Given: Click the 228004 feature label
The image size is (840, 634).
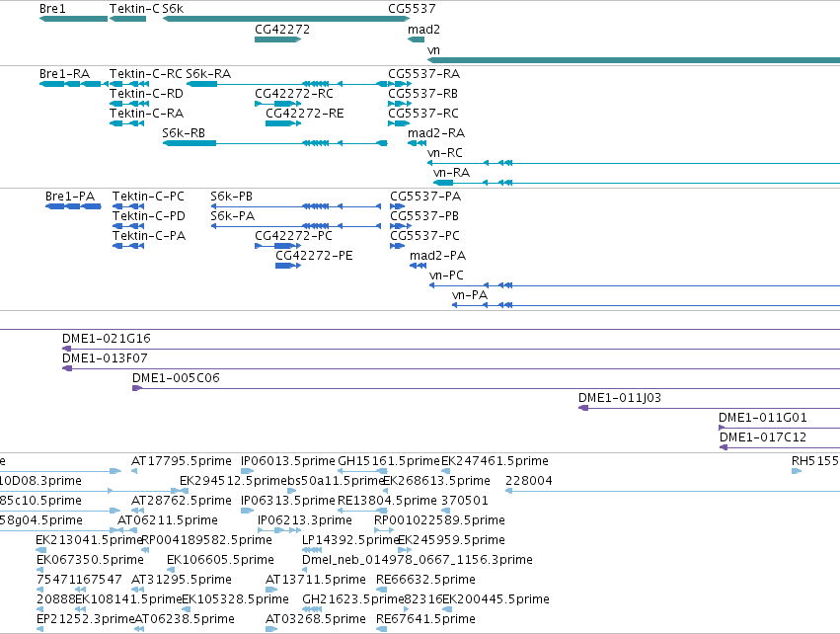Looking at the screenshot, I should point(529,481).
